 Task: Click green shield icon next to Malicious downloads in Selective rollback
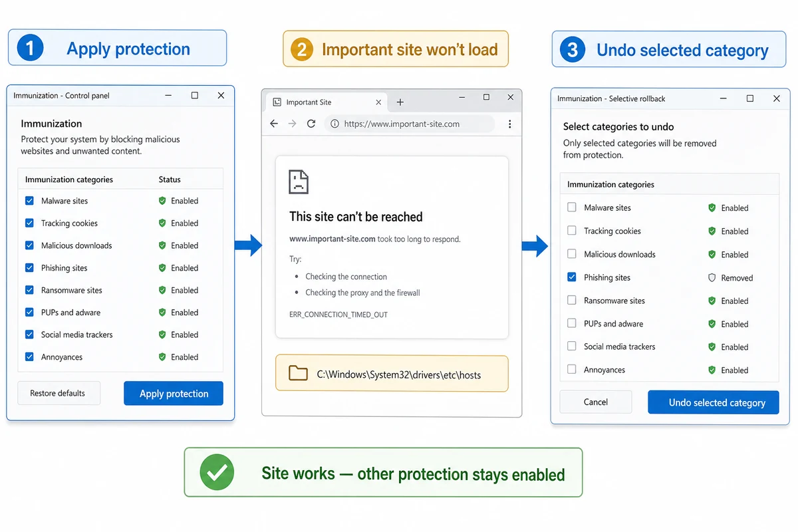pos(712,255)
